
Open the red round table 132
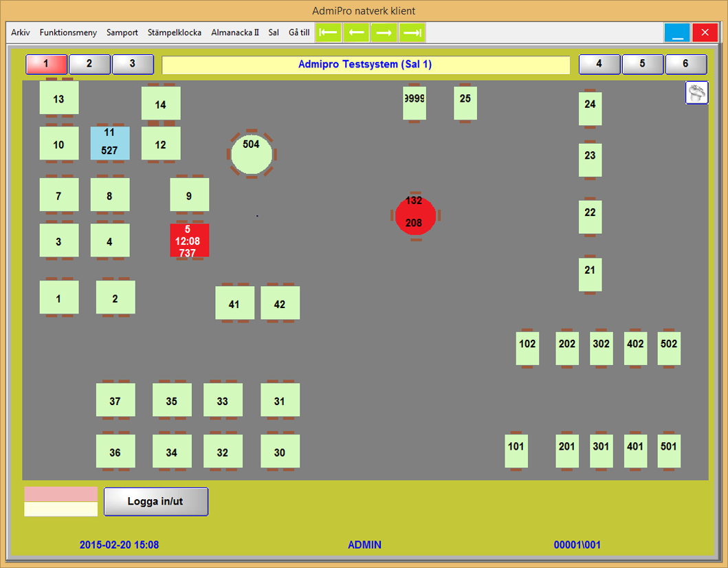415,215
